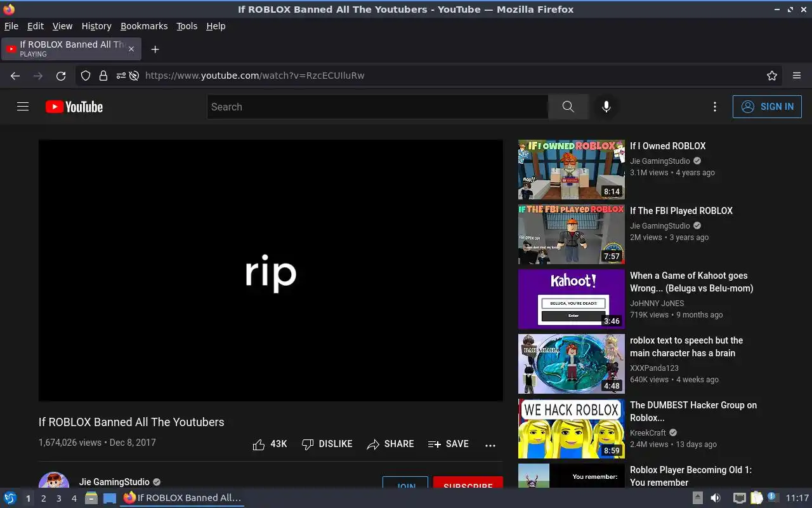Switch to workspace 1
Screen dimensions: 812x508
(28, 498)
